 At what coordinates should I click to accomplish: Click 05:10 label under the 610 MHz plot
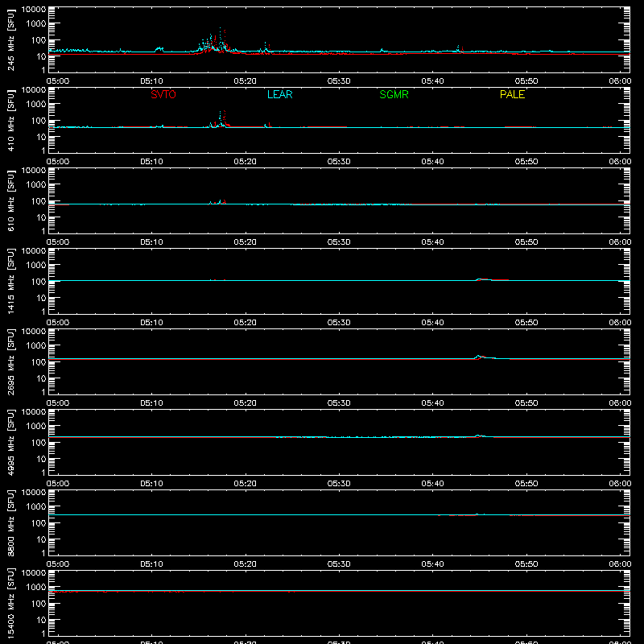[151, 242]
